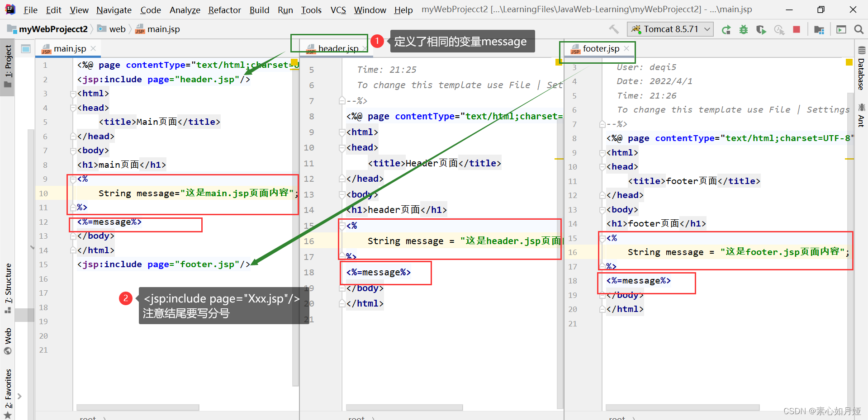
Task: Click the JSP file icon in breadcrumb
Action: [140, 29]
